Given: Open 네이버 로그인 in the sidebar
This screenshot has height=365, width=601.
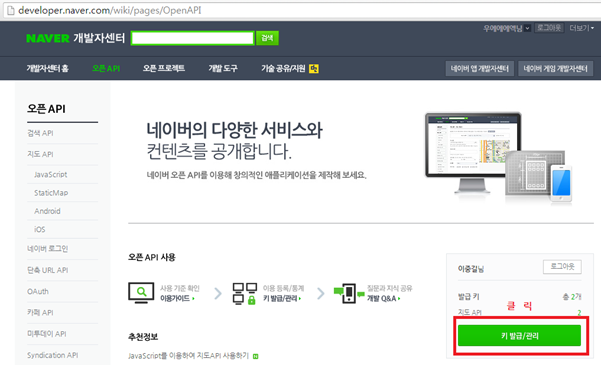Looking at the screenshot, I should [48, 249].
